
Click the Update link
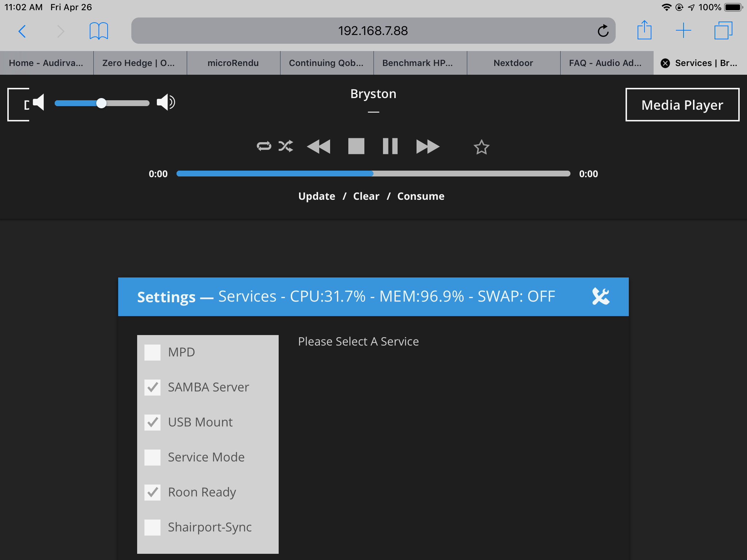317,196
